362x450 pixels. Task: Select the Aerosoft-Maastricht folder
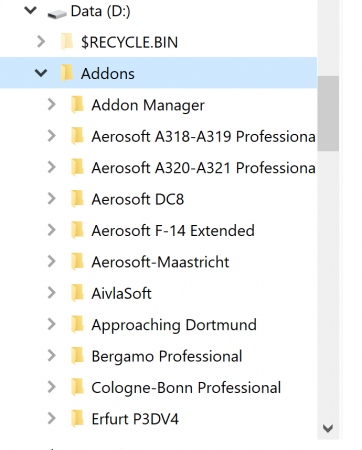tap(160, 262)
